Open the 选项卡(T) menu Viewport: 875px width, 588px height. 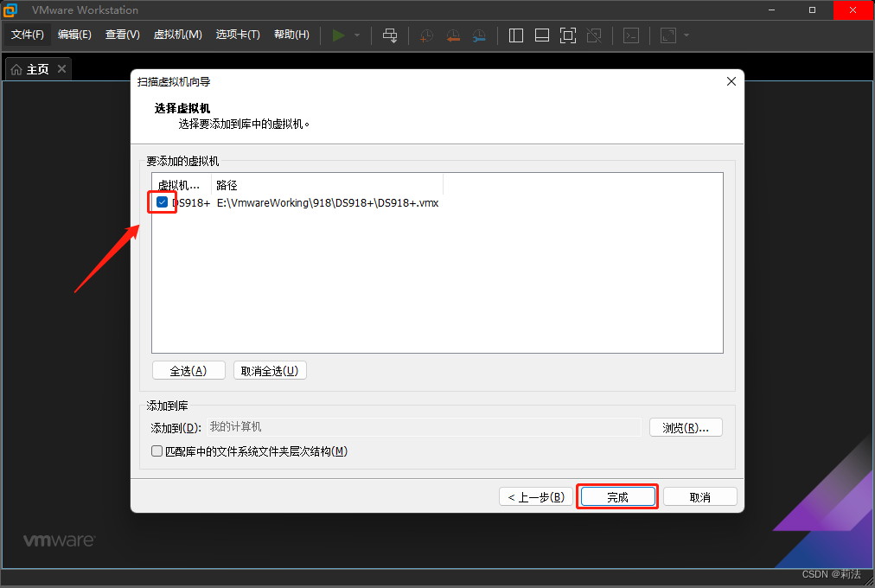tap(238, 35)
